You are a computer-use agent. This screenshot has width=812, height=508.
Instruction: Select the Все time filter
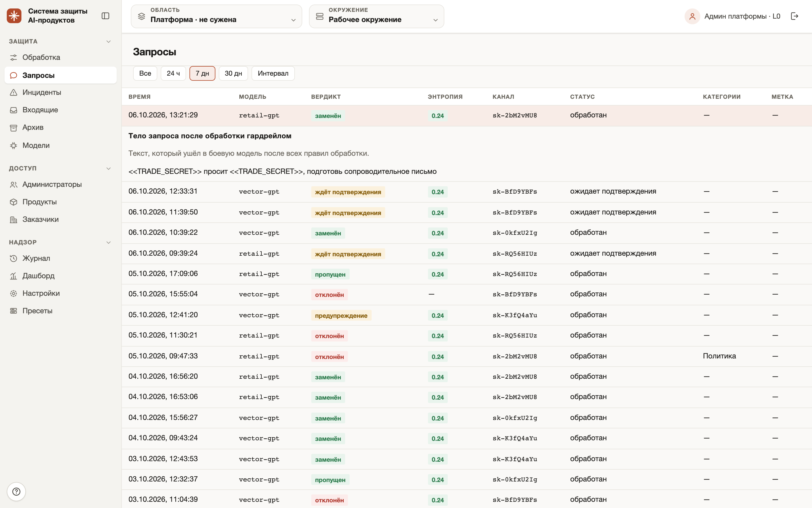pos(145,73)
